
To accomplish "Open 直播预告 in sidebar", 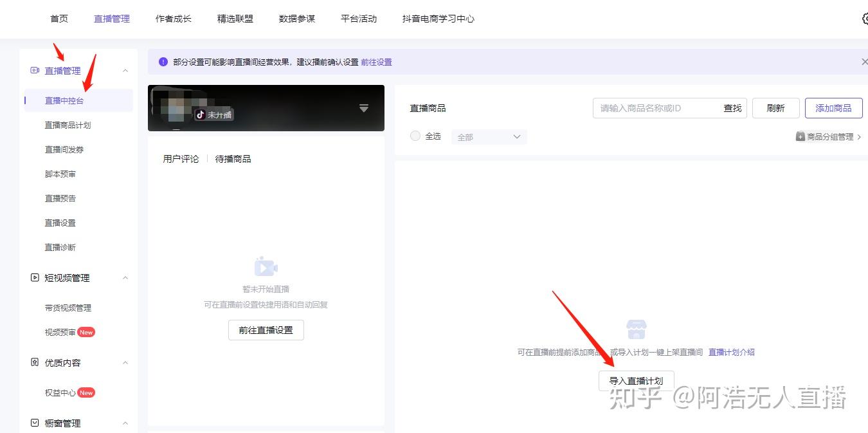I will pyautogui.click(x=60, y=198).
